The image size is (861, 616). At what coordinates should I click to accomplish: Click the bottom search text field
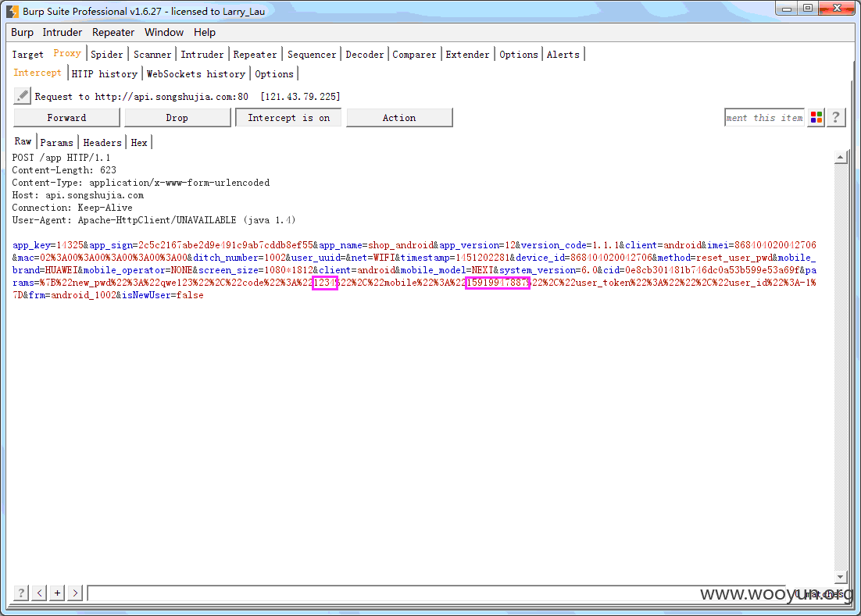coord(437,593)
